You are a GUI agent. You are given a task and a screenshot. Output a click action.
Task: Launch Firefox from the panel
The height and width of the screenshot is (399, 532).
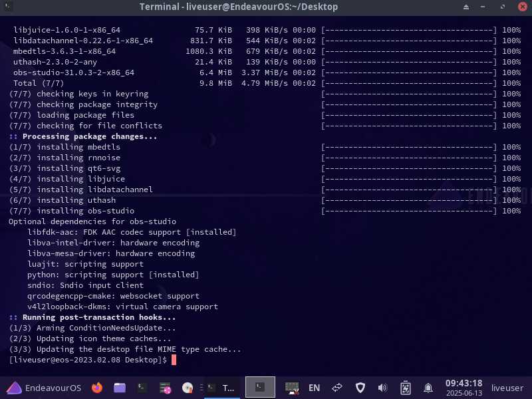coord(97,388)
